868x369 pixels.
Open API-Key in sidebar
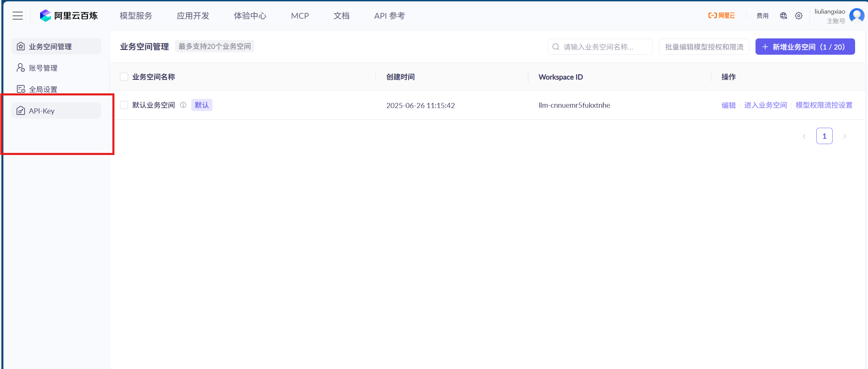[x=56, y=111]
